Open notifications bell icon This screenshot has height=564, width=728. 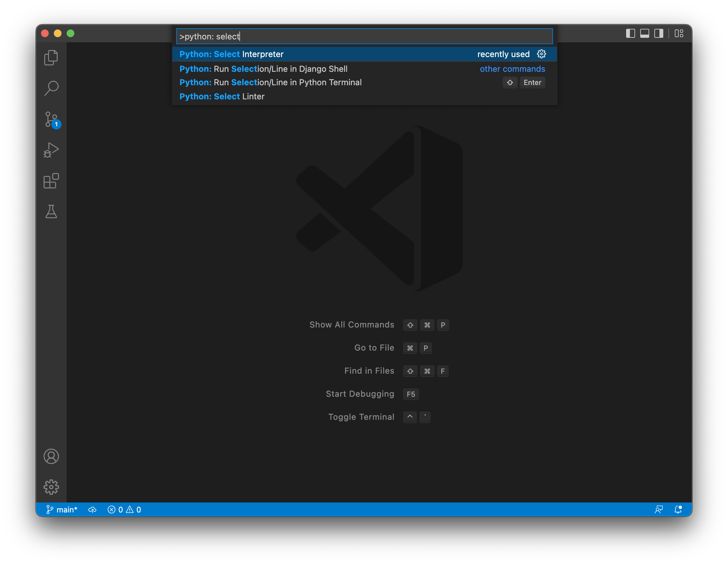click(x=678, y=510)
